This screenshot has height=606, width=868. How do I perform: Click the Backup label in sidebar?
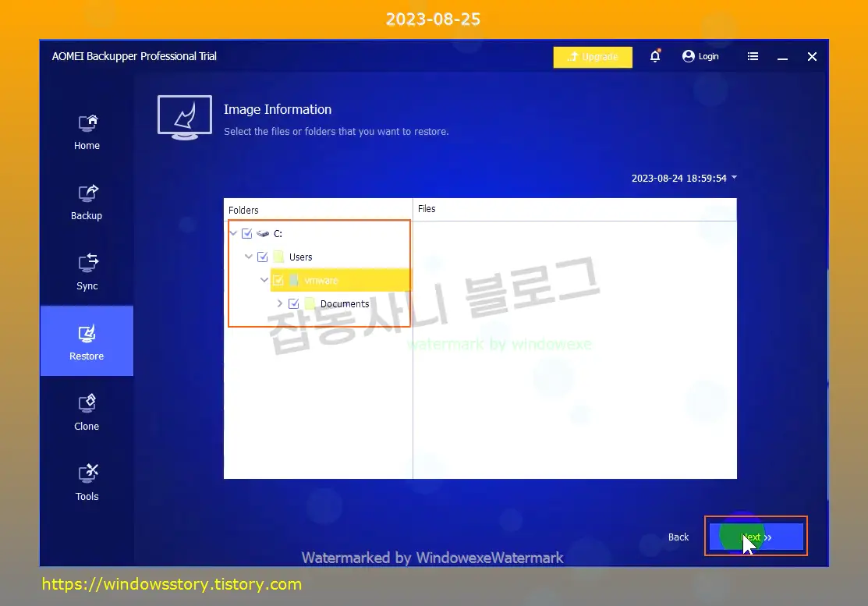click(x=87, y=216)
